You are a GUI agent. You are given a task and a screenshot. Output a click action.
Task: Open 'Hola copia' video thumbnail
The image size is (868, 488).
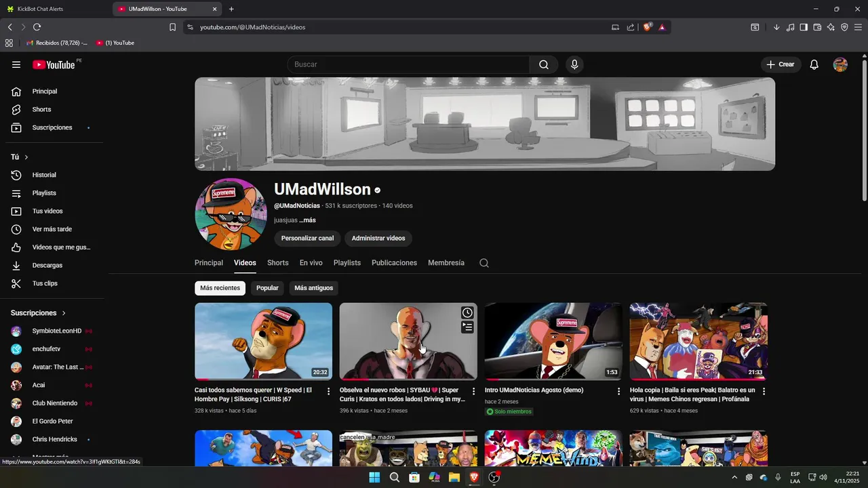(x=698, y=341)
